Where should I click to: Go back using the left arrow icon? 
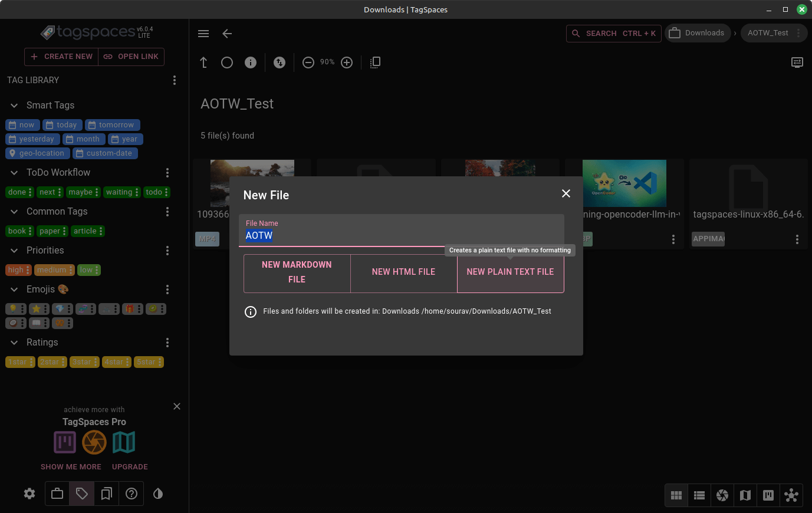tap(227, 34)
